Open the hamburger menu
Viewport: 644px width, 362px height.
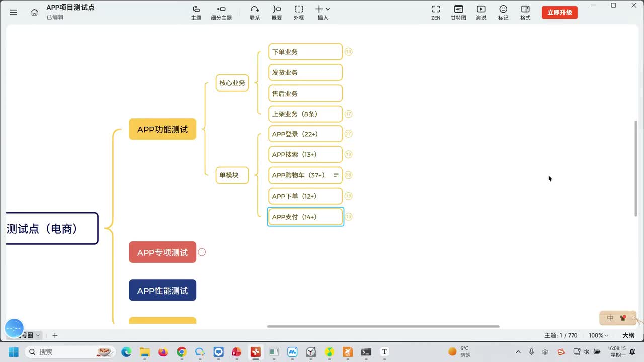pos(14,12)
